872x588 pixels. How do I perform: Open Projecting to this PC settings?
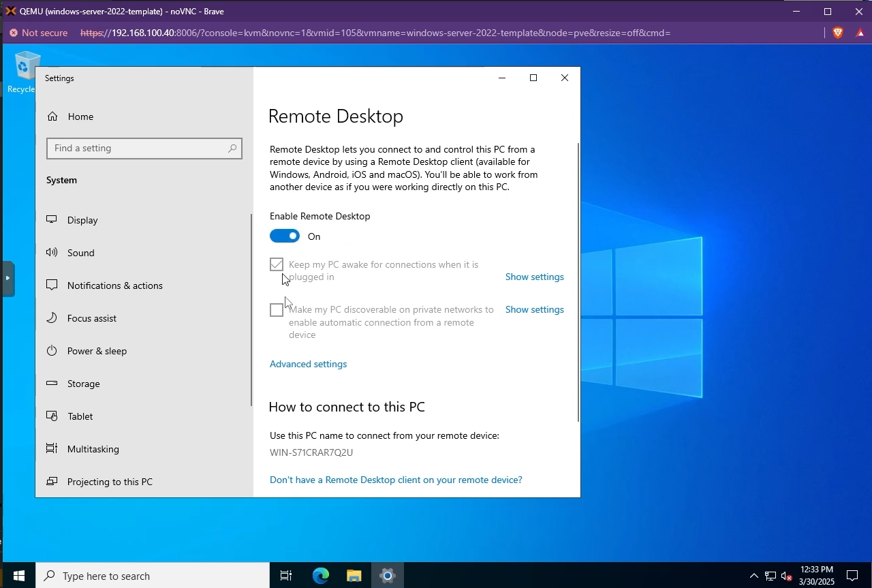tap(110, 481)
